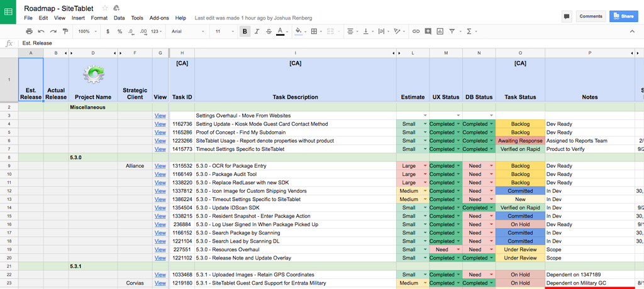Increase decimal places
644x289 pixels.
click(x=143, y=31)
